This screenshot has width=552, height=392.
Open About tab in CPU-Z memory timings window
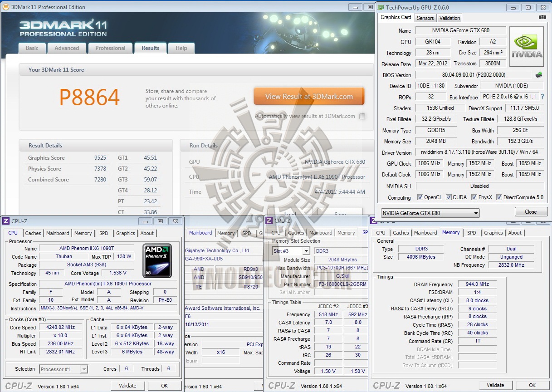click(515, 233)
